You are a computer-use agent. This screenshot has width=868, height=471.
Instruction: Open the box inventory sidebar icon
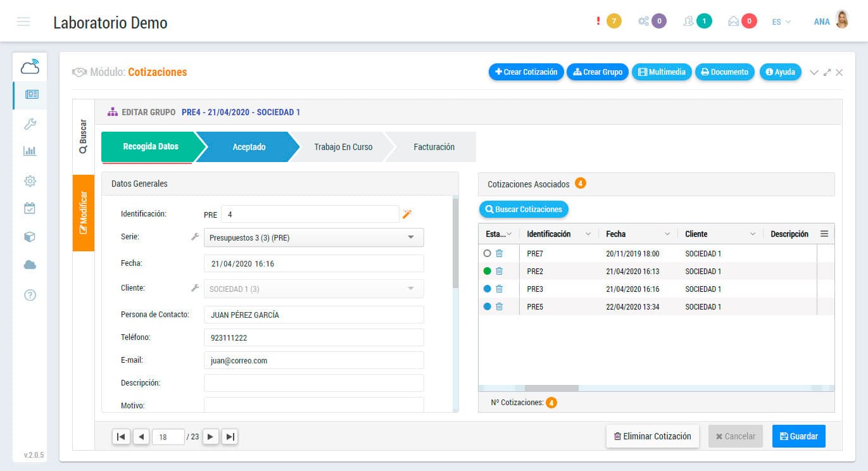30,237
